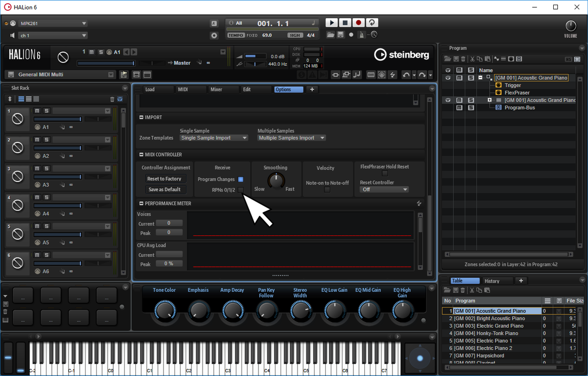Click the Load Multi-Program icon next to General MIDI Multi
The image size is (588, 376).
[124, 74]
